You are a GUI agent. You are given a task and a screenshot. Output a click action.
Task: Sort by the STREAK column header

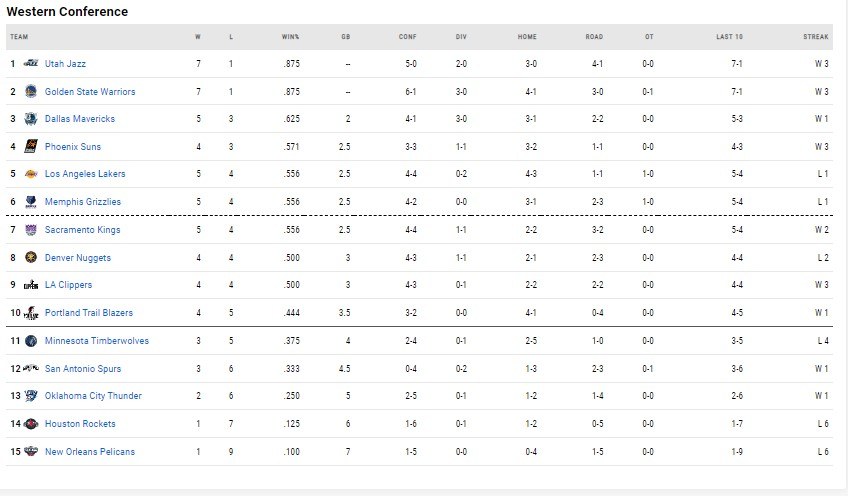coord(816,37)
